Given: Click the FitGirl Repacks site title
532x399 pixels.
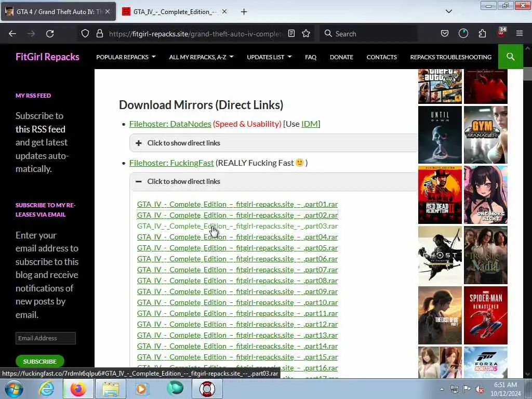Looking at the screenshot, I should point(47,57).
